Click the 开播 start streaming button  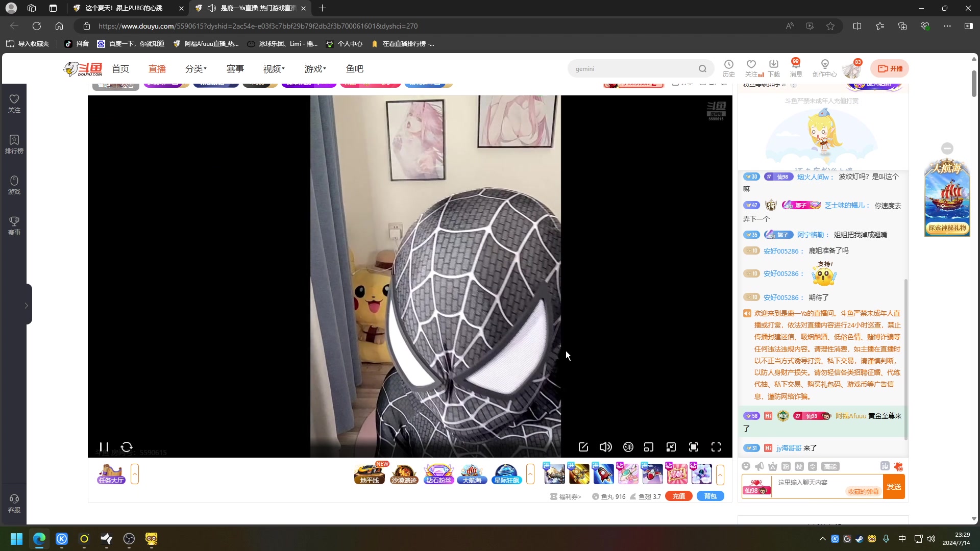click(890, 69)
